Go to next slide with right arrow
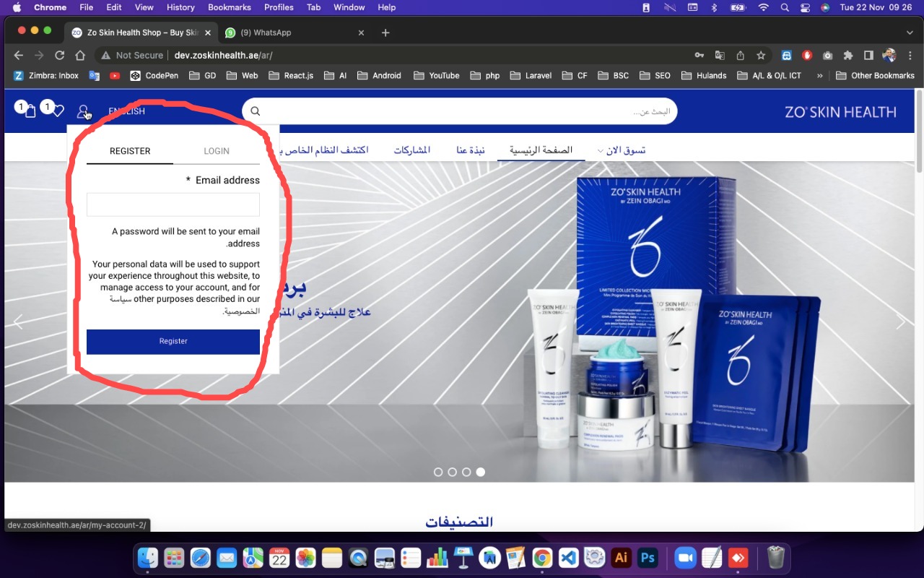This screenshot has width=924, height=578. 900,322
